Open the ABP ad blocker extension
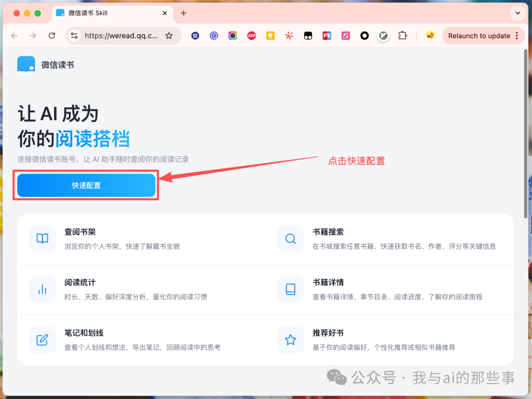Viewport: 532px width, 399px height. [x=251, y=36]
